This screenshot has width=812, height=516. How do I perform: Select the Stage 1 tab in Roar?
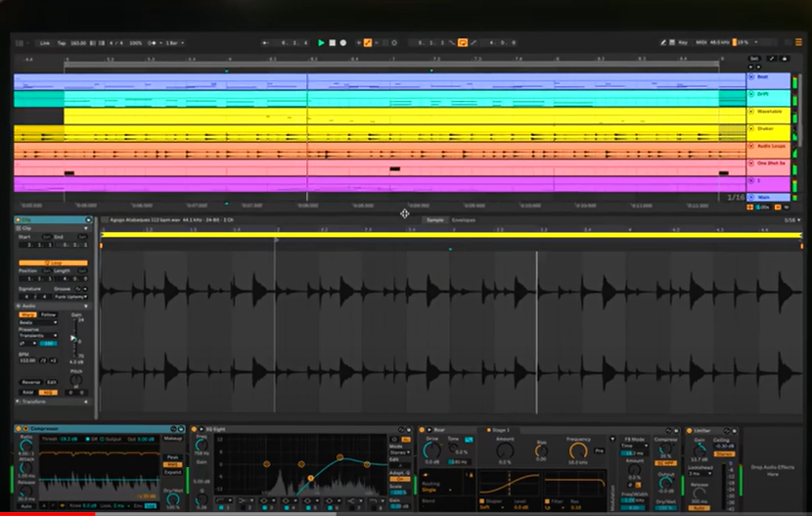coord(498,430)
